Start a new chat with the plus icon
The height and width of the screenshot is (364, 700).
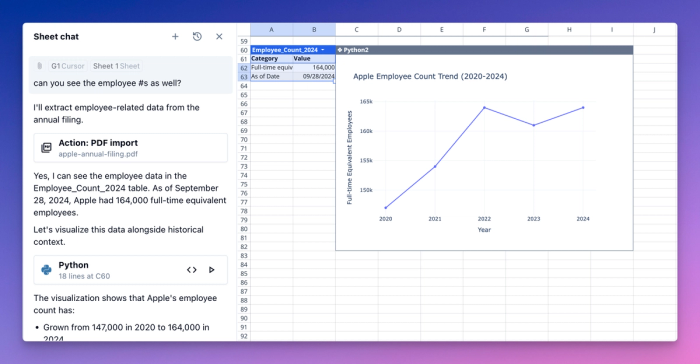pyautogui.click(x=175, y=37)
